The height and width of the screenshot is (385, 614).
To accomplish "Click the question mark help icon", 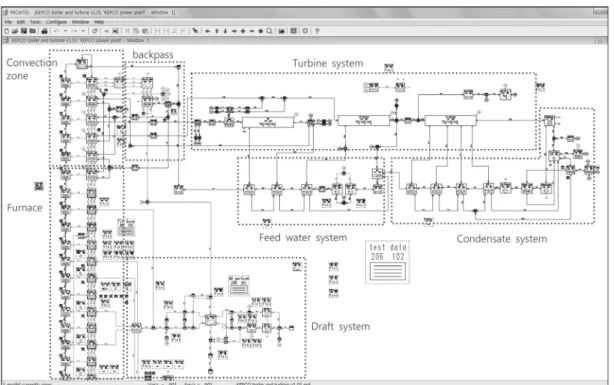I will coord(317,31).
